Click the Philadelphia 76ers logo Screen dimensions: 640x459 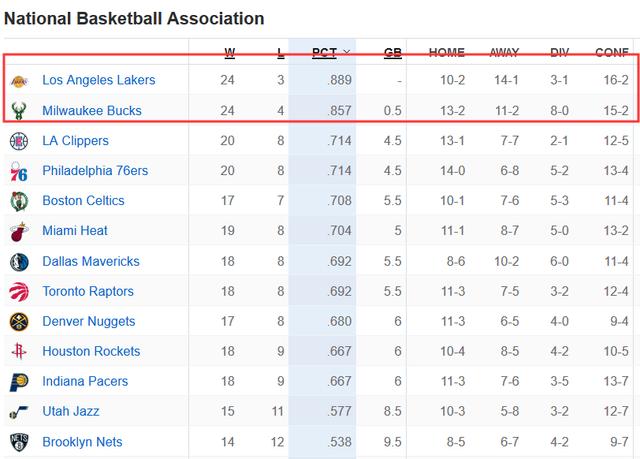coord(19,171)
